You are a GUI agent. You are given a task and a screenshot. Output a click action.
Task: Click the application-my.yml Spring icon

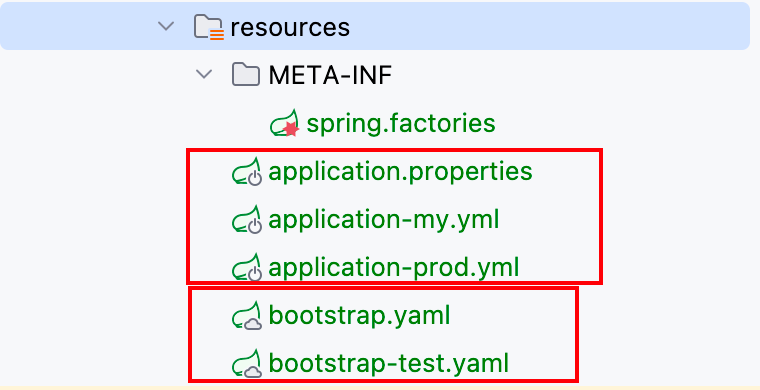click(247, 219)
